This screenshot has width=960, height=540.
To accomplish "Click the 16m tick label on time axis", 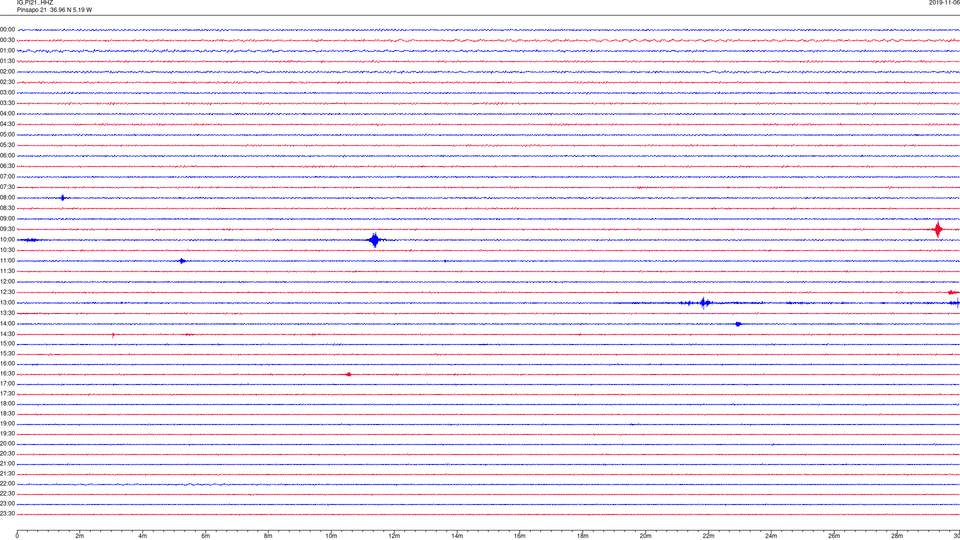I will (520, 536).
